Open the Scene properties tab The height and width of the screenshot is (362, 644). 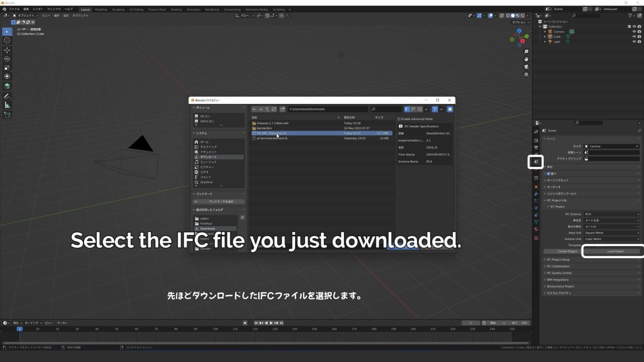[x=536, y=162]
